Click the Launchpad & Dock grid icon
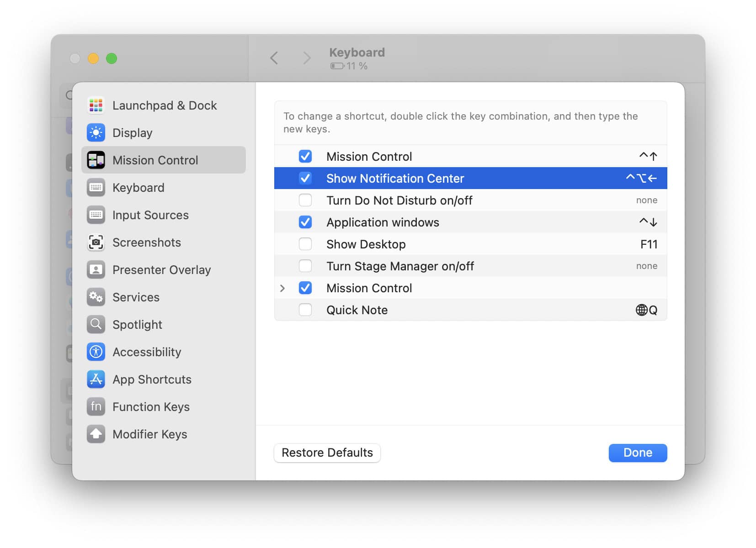Screen dimensions: 756x548 click(96, 105)
